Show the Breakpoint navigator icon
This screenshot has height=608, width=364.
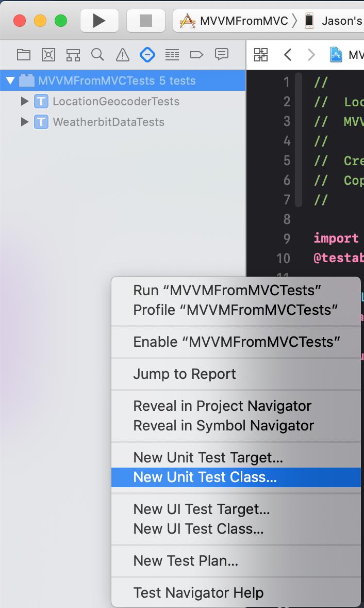[x=197, y=55]
